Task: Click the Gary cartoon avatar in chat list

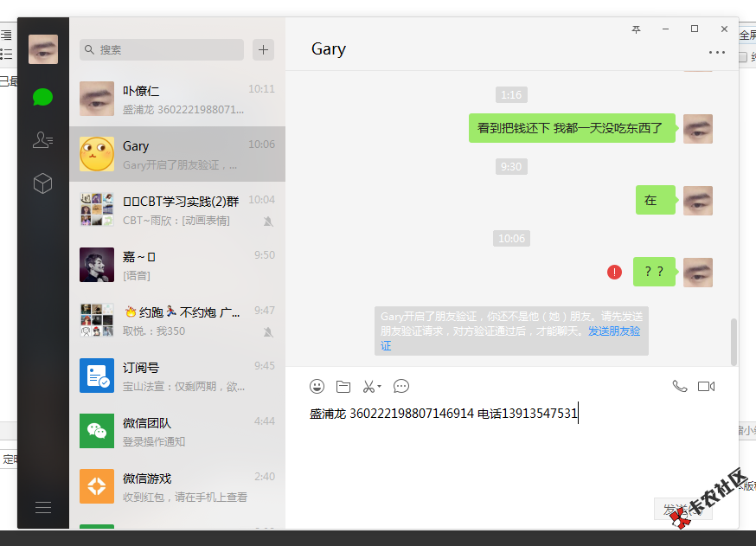Action: [97, 154]
